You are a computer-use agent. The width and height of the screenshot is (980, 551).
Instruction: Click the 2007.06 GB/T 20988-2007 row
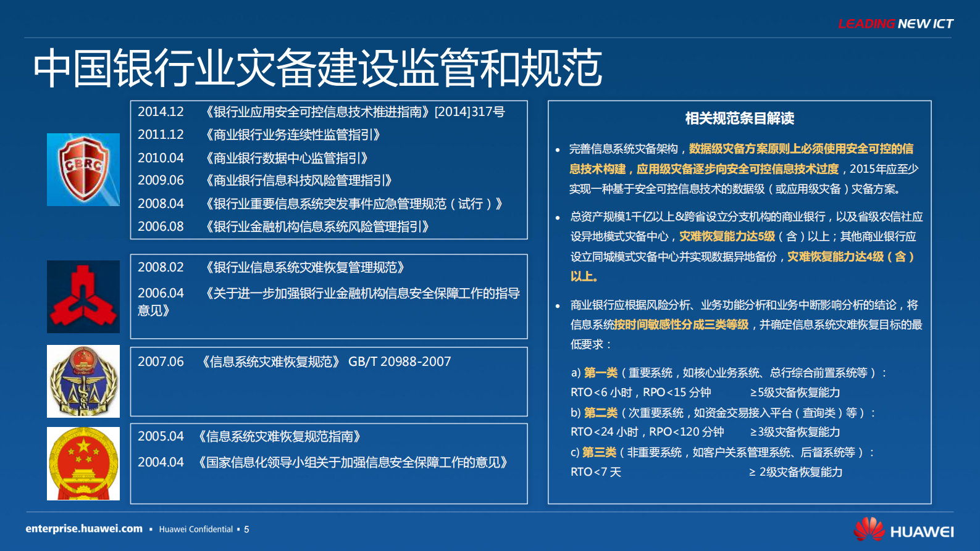click(295, 362)
